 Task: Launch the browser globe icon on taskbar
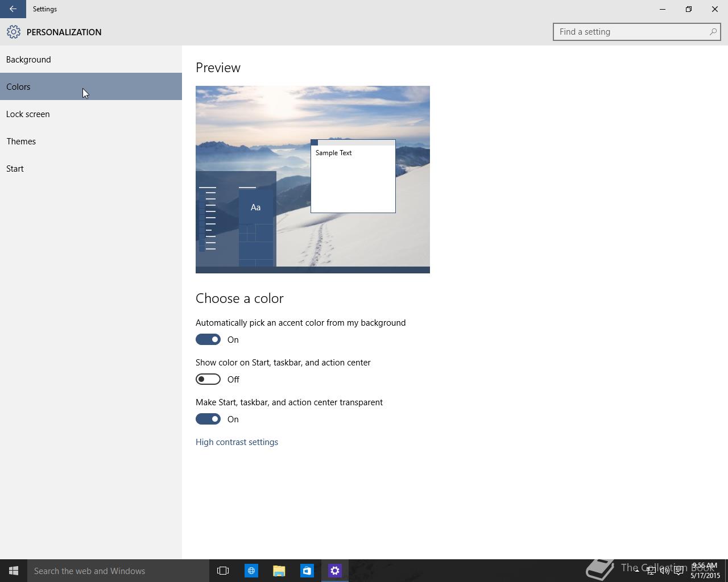(251, 571)
